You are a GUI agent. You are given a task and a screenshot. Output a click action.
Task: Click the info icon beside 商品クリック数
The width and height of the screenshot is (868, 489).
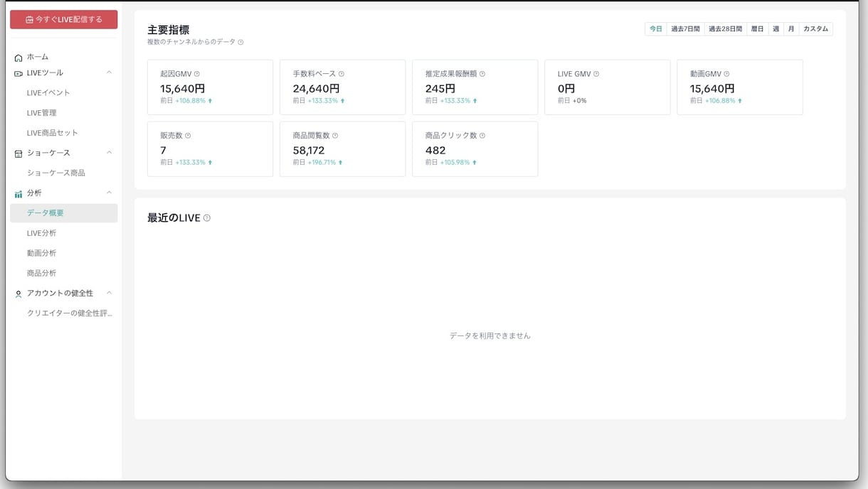482,136
